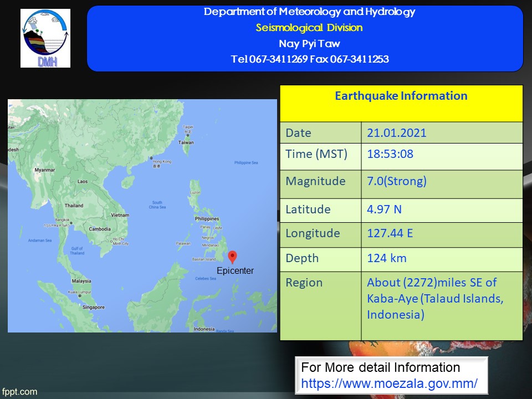Click 'Singapore' label on the map
This screenshot has width=532, height=399.
tap(94, 308)
